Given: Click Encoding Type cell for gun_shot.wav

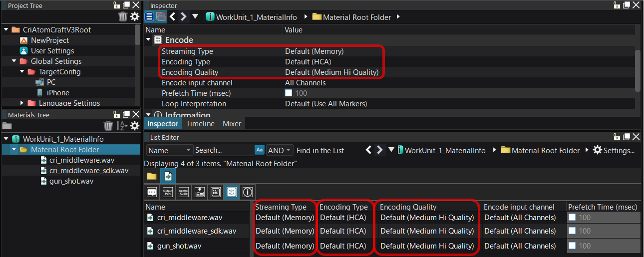Looking at the screenshot, I should [343, 246].
